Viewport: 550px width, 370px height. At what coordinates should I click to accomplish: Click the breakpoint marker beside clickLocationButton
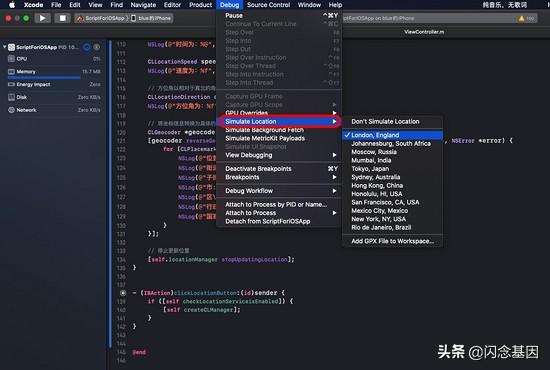click(x=123, y=292)
